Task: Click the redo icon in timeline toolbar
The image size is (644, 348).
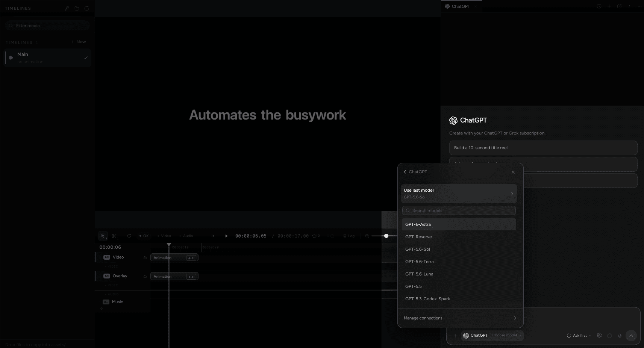Action: [332, 236]
